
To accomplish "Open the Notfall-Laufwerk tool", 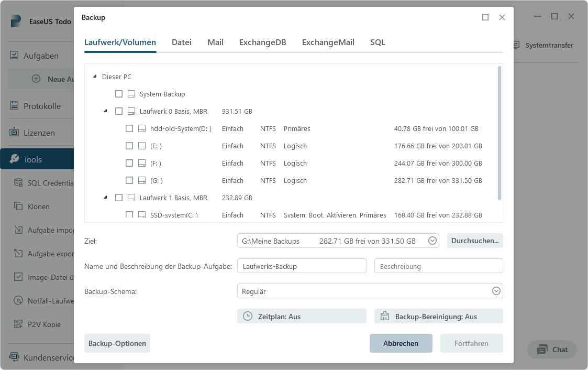I will [x=45, y=300].
